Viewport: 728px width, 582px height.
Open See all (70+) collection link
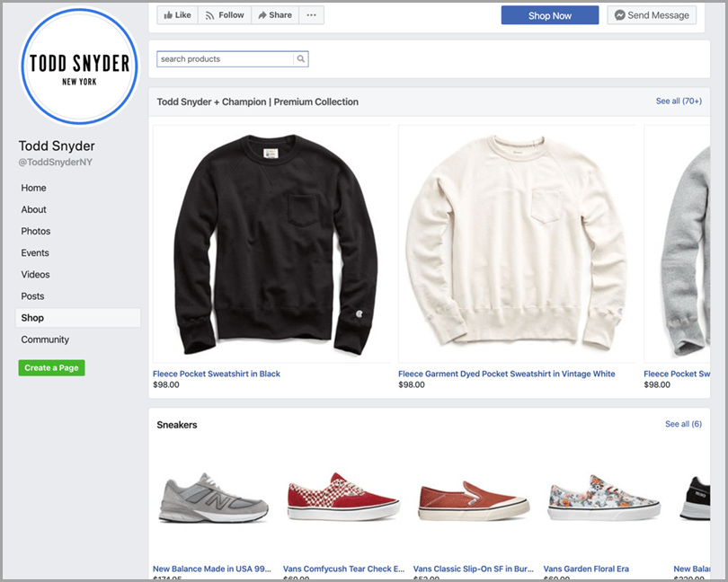(x=679, y=101)
